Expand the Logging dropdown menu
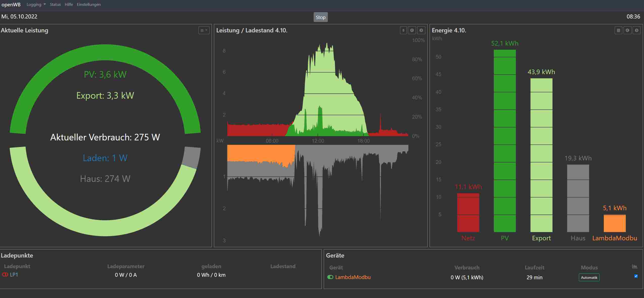This screenshot has height=298, width=644. pos(36,4)
